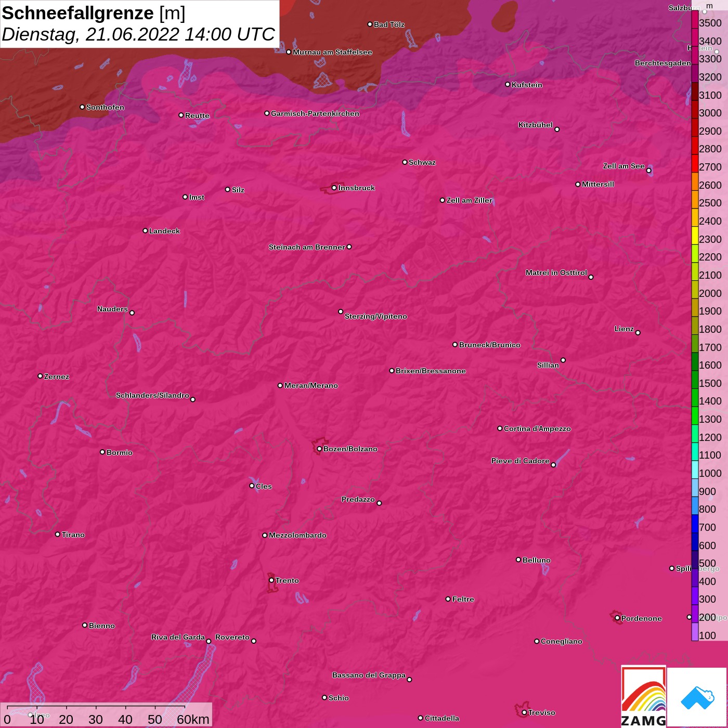Image resolution: width=728 pixels, height=728 pixels.
Task: Click the Sterzing/Vipiteno label
Action: 375,316
